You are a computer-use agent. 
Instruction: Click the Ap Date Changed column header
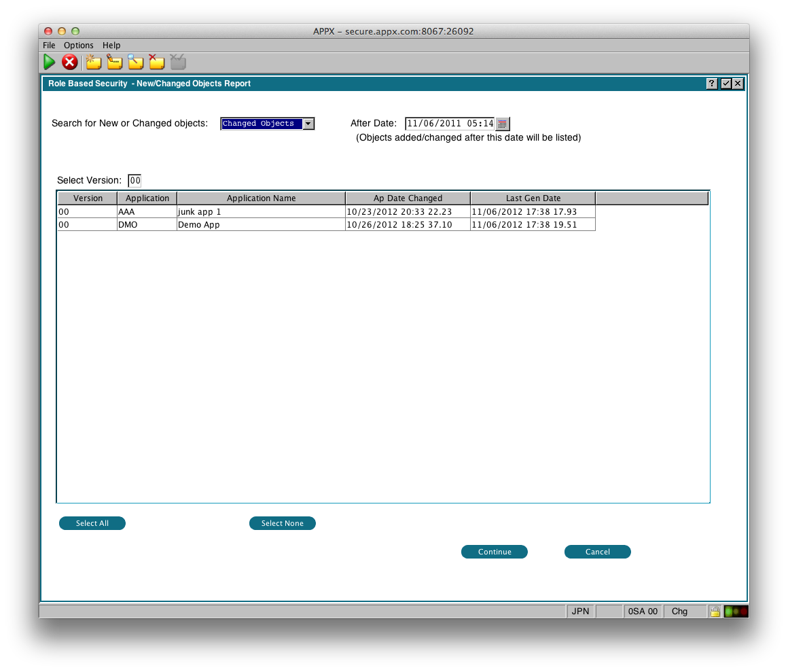coord(408,198)
